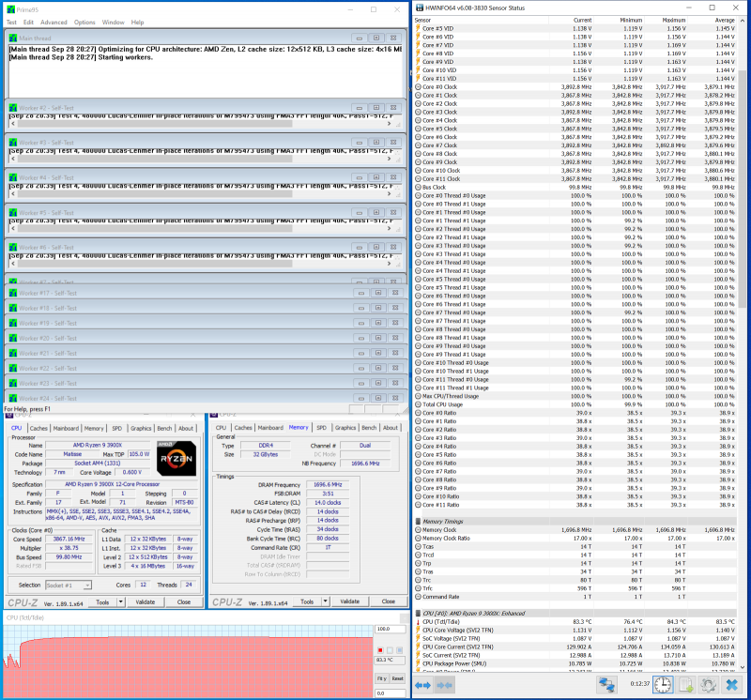Switch to SPD tab in CPU-Z memory window
This screenshot has height=700, width=751.
[321, 428]
